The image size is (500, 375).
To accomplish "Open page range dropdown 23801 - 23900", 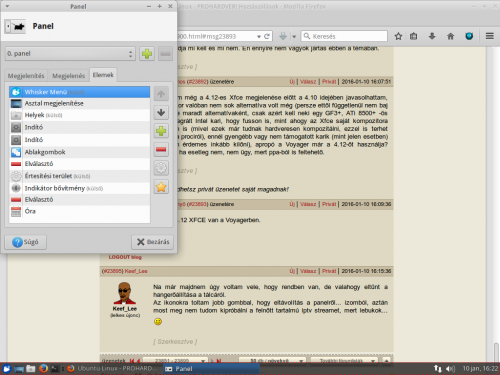I will coord(175,361).
